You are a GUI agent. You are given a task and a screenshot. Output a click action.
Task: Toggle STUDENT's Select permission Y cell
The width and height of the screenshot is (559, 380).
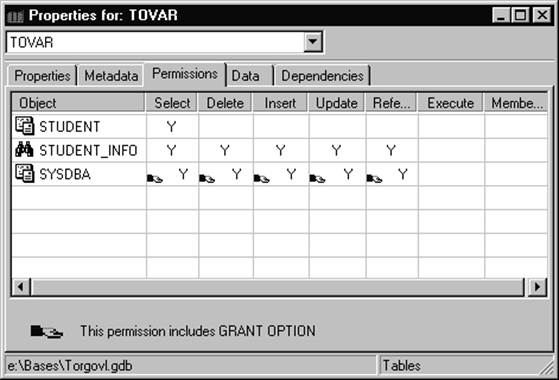pos(171,126)
